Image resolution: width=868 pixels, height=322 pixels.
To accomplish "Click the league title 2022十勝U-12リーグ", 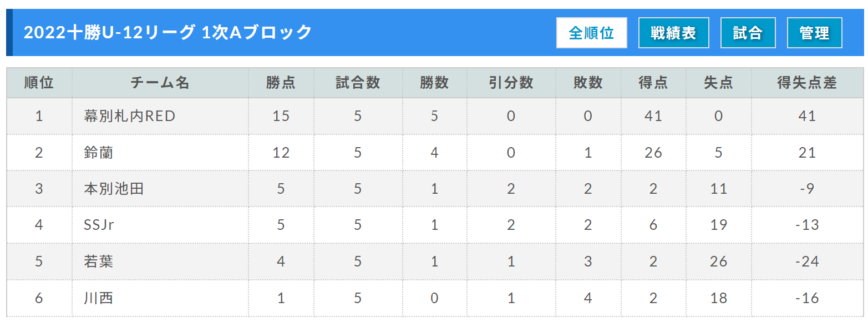I will (x=109, y=32).
